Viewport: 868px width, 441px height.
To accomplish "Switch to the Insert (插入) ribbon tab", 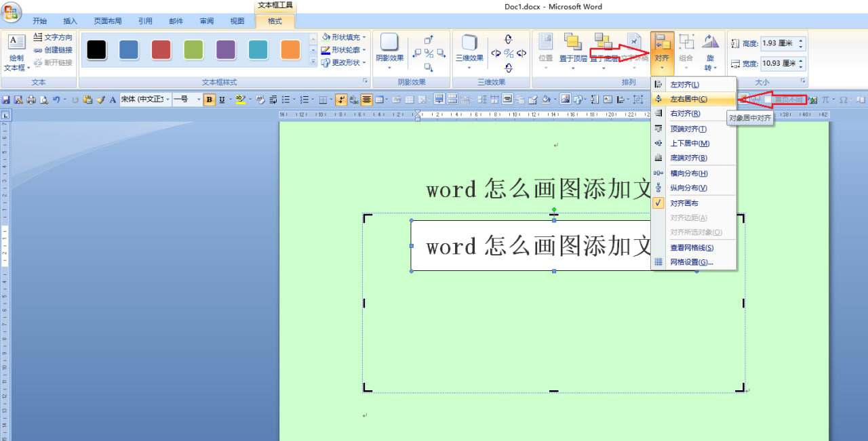I will (70, 21).
